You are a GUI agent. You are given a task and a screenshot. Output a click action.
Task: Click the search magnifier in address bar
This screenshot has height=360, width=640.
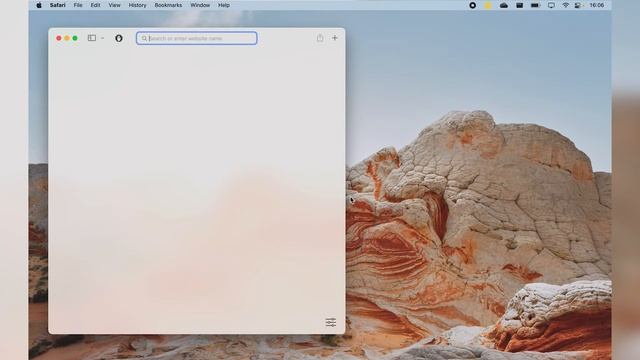coord(144,38)
